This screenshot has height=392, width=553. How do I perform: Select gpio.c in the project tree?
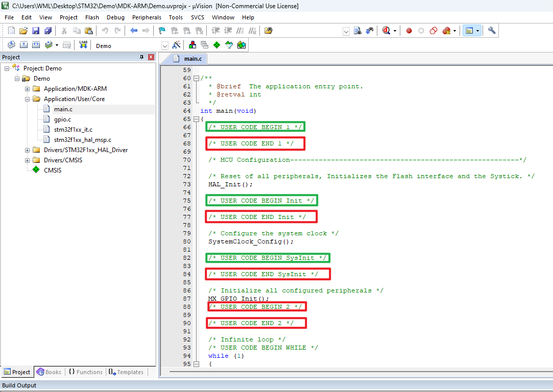pos(62,119)
